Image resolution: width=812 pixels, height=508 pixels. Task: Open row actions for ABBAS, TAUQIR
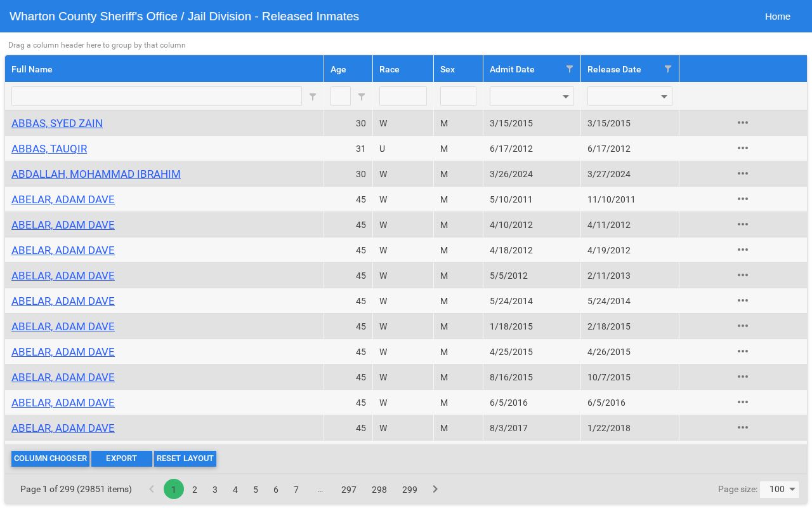(x=743, y=148)
